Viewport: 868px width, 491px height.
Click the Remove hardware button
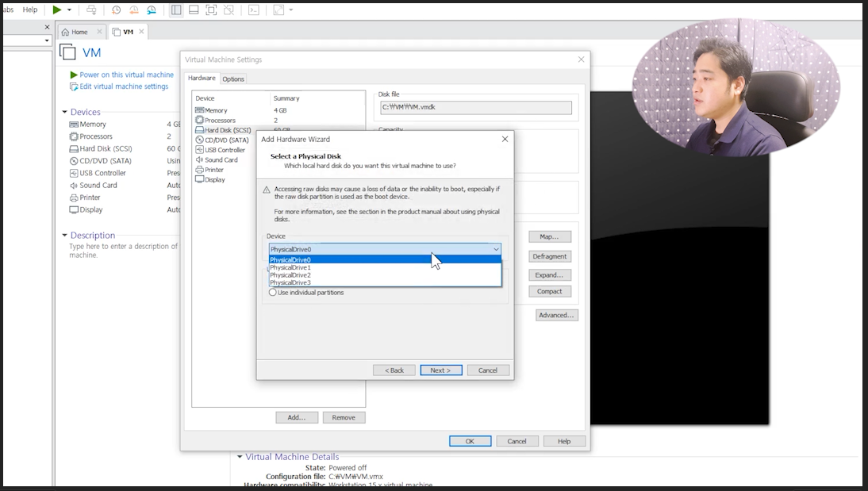pos(344,418)
